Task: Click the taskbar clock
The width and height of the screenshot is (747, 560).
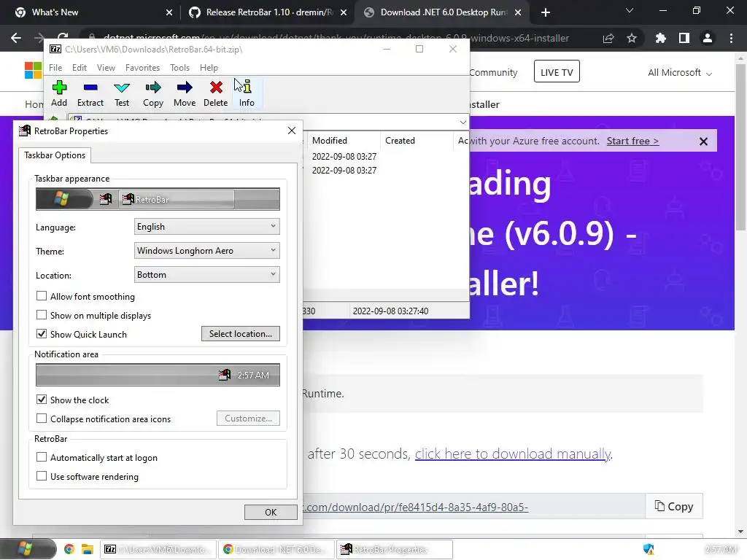Action: click(721, 550)
